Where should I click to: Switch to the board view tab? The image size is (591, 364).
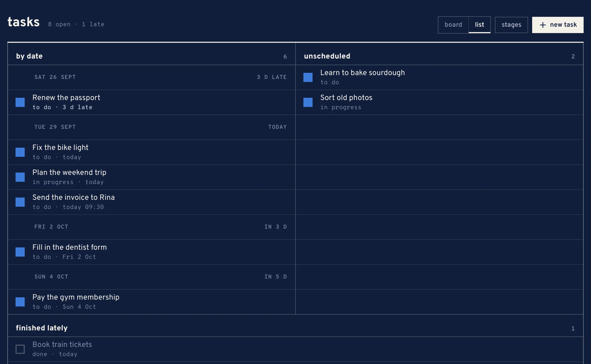click(x=453, y=25)
